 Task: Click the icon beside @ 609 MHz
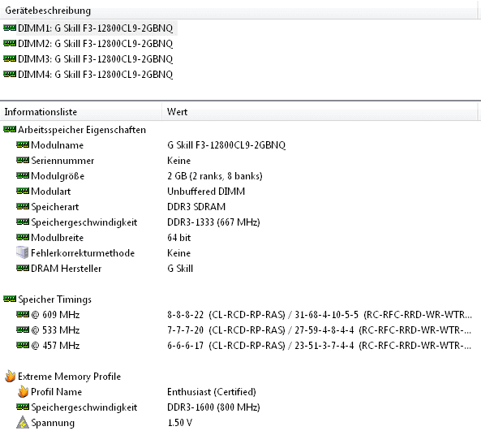click(x=23, y=314)
